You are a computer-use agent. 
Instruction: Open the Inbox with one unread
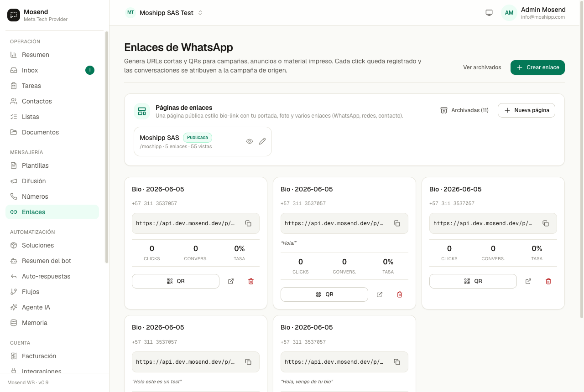click(x=52, y=70)
